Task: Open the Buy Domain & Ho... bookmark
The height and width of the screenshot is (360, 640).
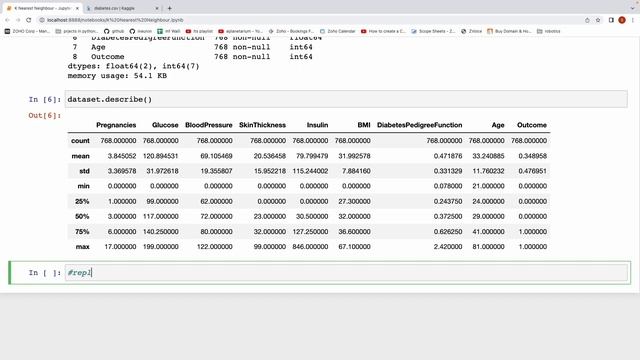Action: tap(509, 31)
